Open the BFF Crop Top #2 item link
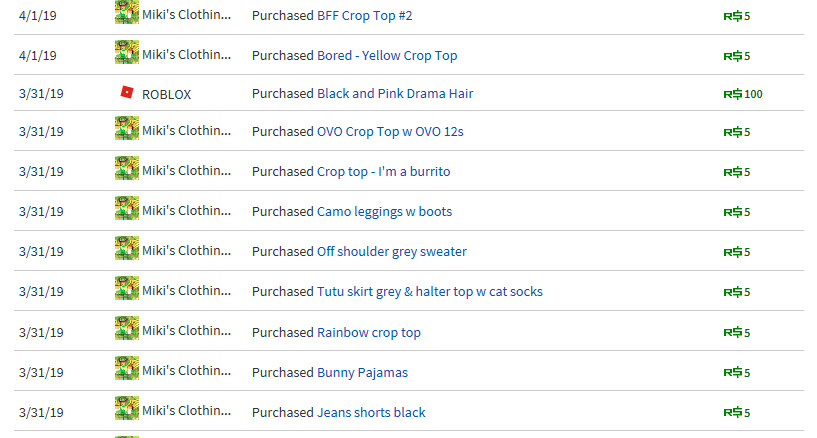The image size is (817, 438). point(364,16)
